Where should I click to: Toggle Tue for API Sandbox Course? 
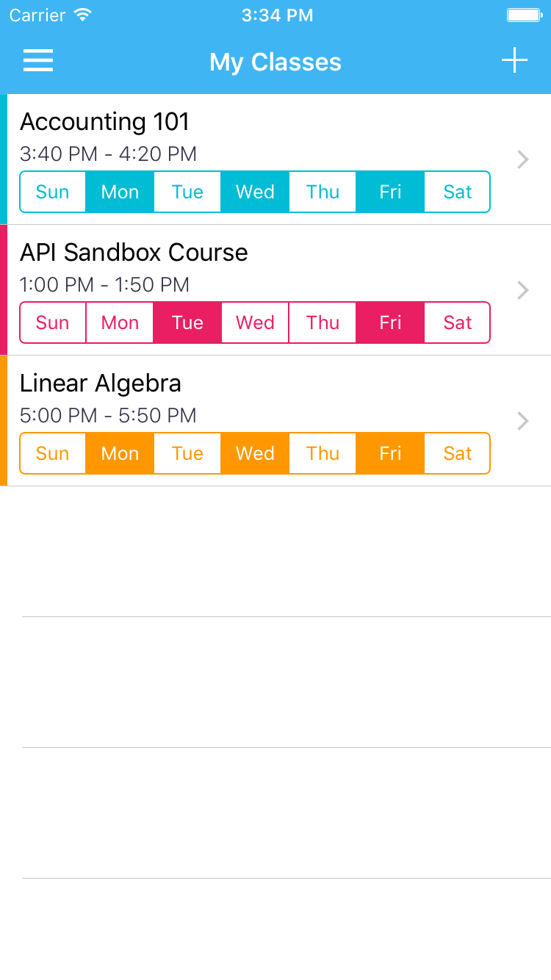(187, 323)
